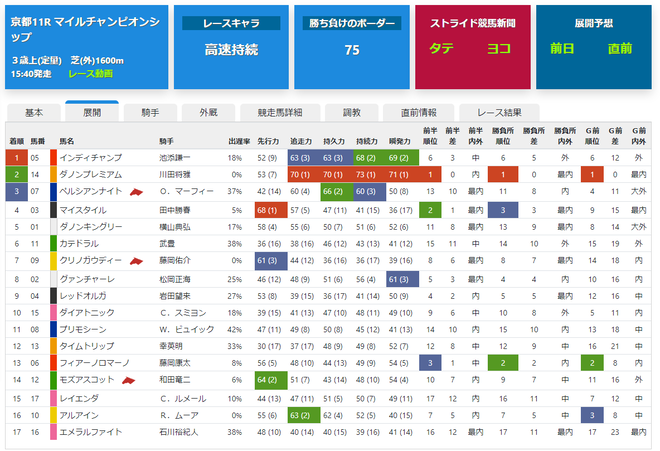Open the 前日 pace forecast link
This screenshot has height=451, width=660.
click(x=562, y=48)
